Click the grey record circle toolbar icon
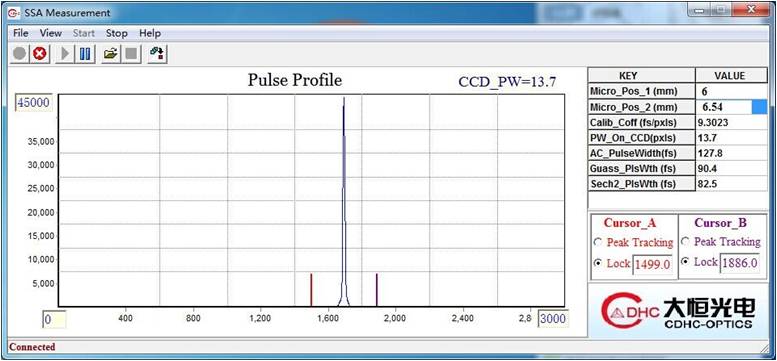This screenshot has width=777, height=361. [20, 53]
